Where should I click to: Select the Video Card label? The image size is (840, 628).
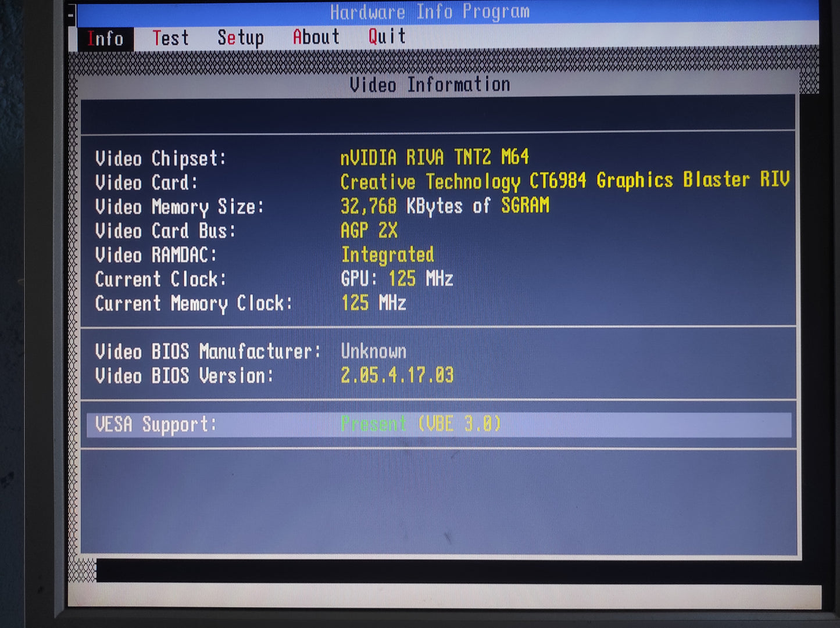(x=146, y=183)
